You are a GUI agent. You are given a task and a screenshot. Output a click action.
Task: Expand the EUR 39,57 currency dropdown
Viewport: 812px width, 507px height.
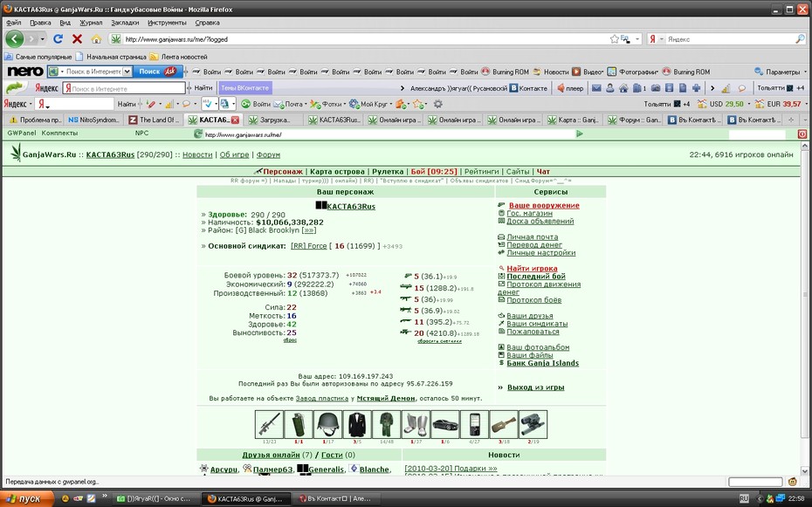805,104
